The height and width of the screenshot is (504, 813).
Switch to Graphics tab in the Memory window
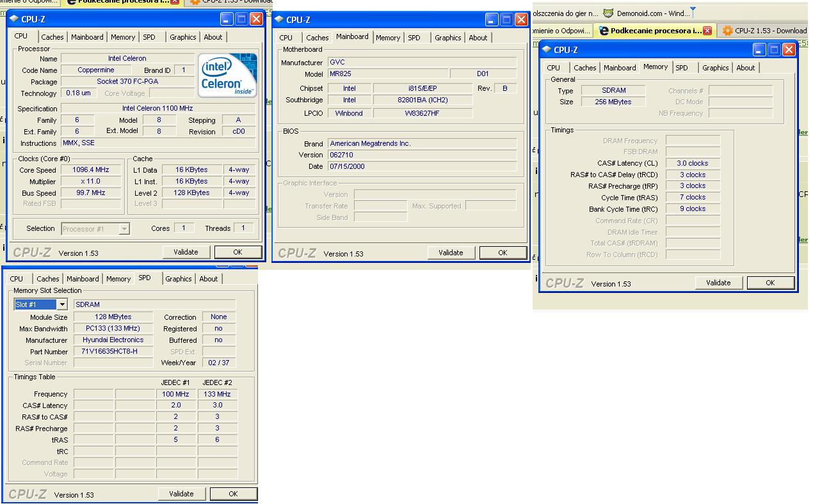point(716,68)
